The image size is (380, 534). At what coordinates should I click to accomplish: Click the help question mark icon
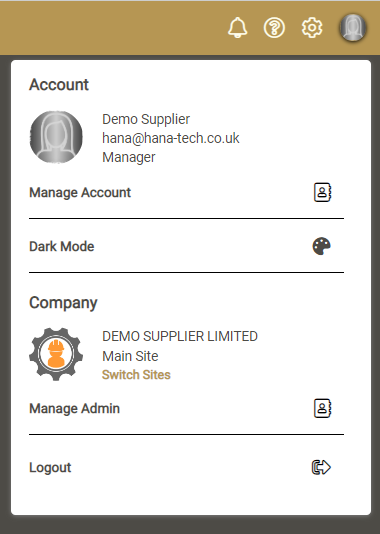[274, 28]
